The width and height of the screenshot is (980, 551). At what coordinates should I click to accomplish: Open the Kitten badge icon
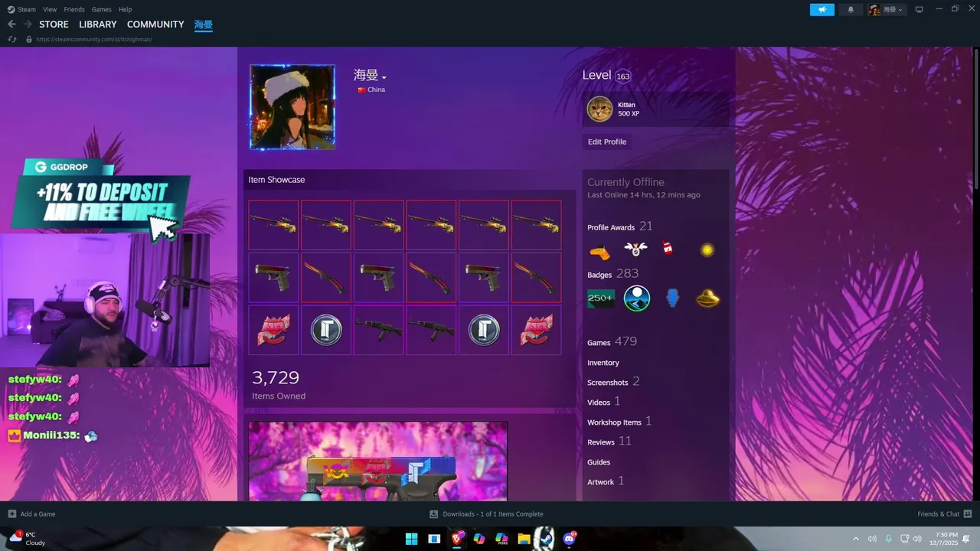pos(599,109)
